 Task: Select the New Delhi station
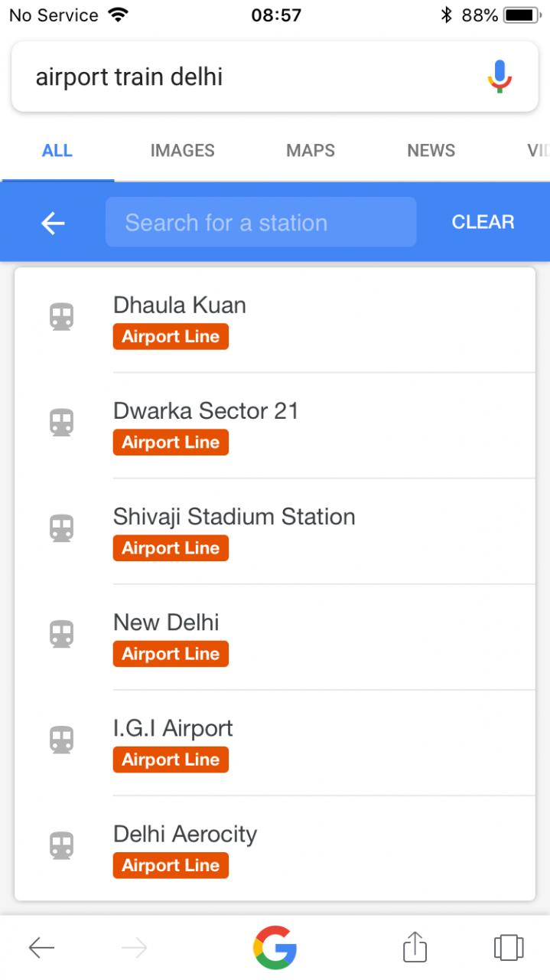(166, 622)
